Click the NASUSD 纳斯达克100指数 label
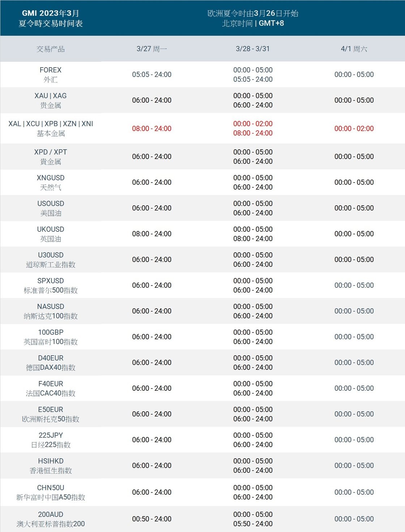The image size is (405, 532). click(x=51, y=311)
